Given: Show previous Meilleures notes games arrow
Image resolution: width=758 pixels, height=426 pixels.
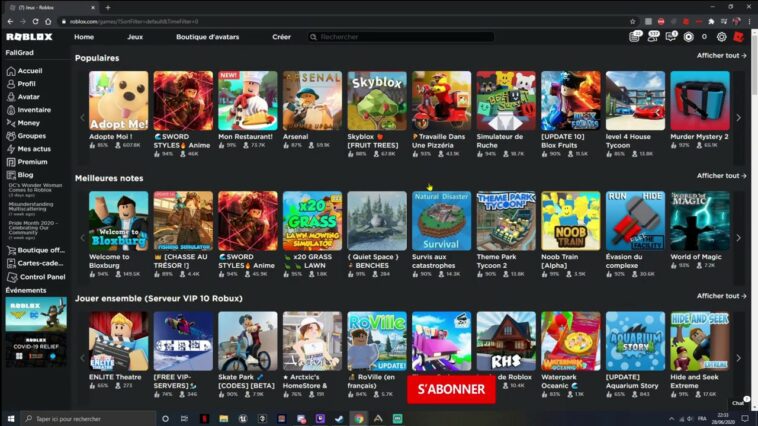Looking at the screenshot, I should coord(82,238).
